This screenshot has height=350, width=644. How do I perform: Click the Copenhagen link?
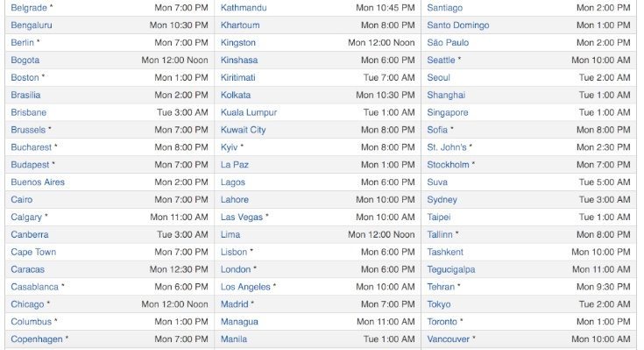(37, 339)
